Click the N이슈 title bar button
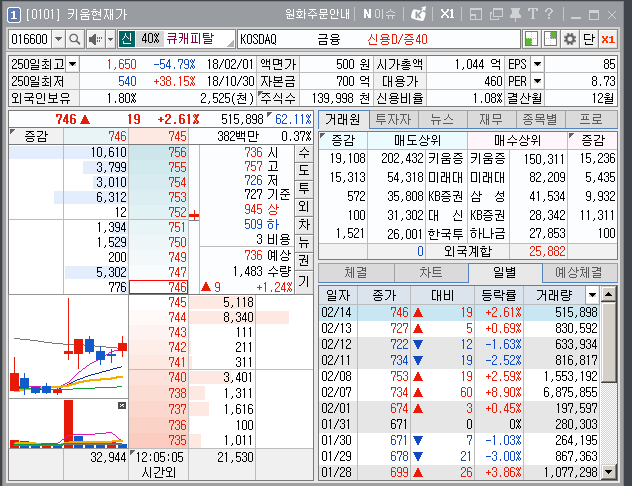Image resolution: width=632 pixels, height=486 pixels. click(x=379, y=15)
